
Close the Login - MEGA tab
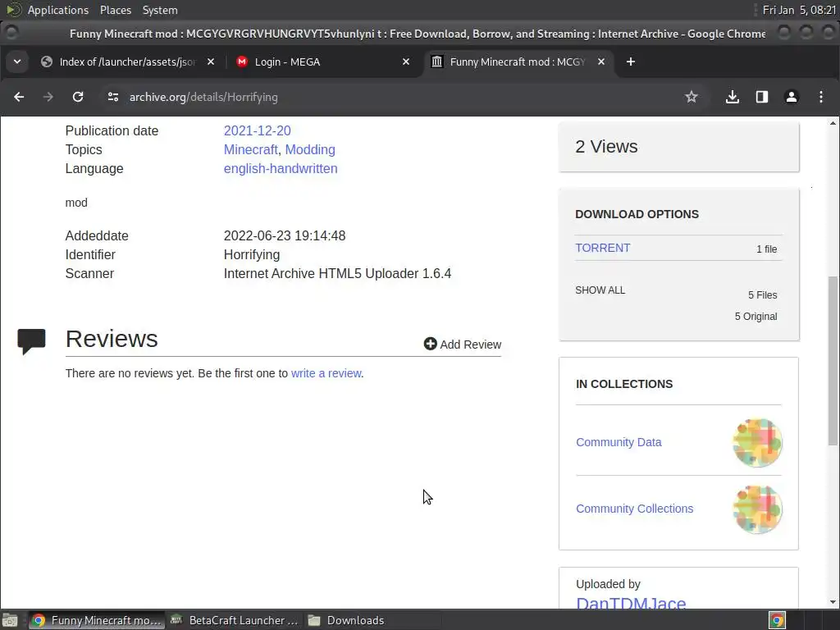[x=405, y=62]
